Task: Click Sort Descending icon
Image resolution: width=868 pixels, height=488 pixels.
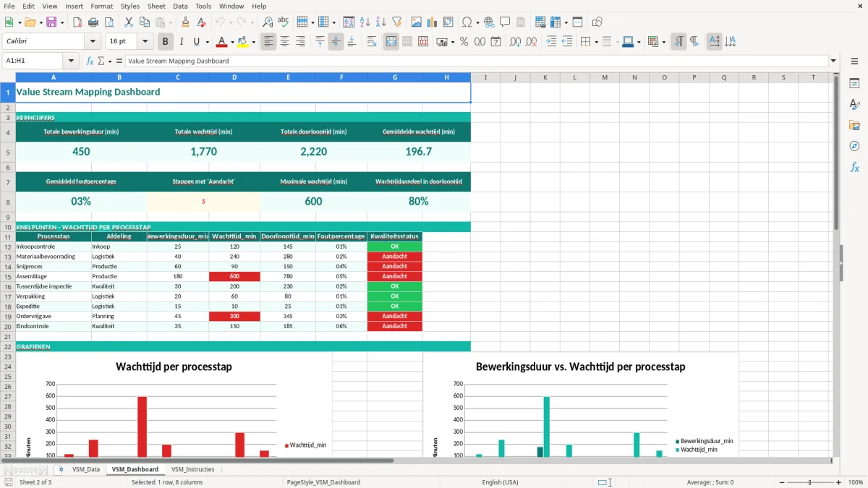Action: tap(380, 22)
